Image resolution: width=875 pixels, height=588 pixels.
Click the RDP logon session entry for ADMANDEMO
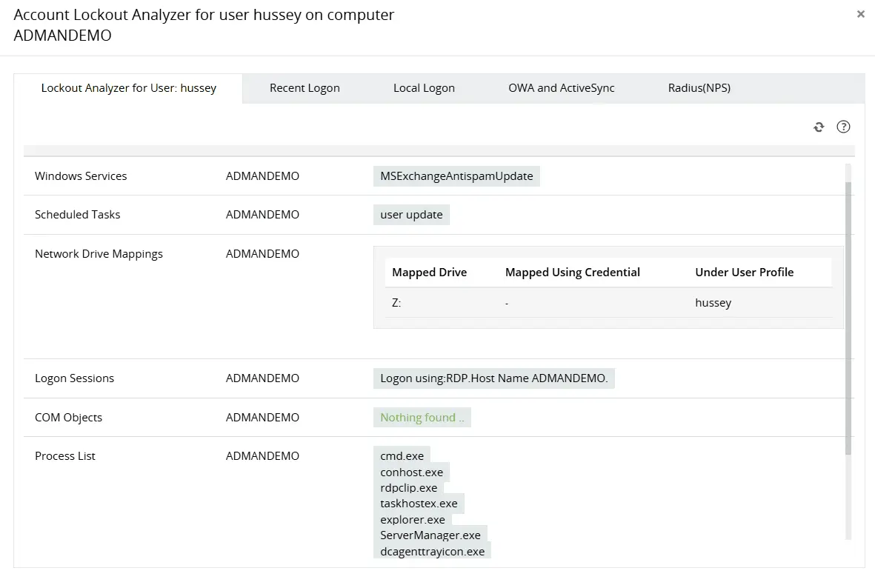coord(494,378)
